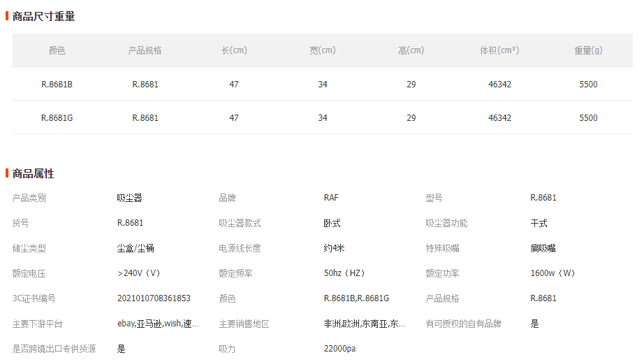Click the R.8681 value beside attributes 产品规格
The width and height of the screenshot is (644, 362).
click(x=543, y=298)
